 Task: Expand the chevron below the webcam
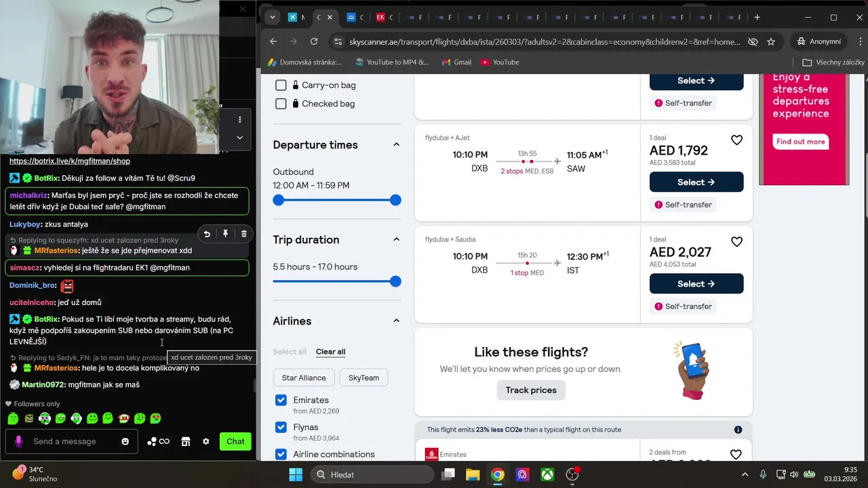pyautogui.click(x=239, y=138)
